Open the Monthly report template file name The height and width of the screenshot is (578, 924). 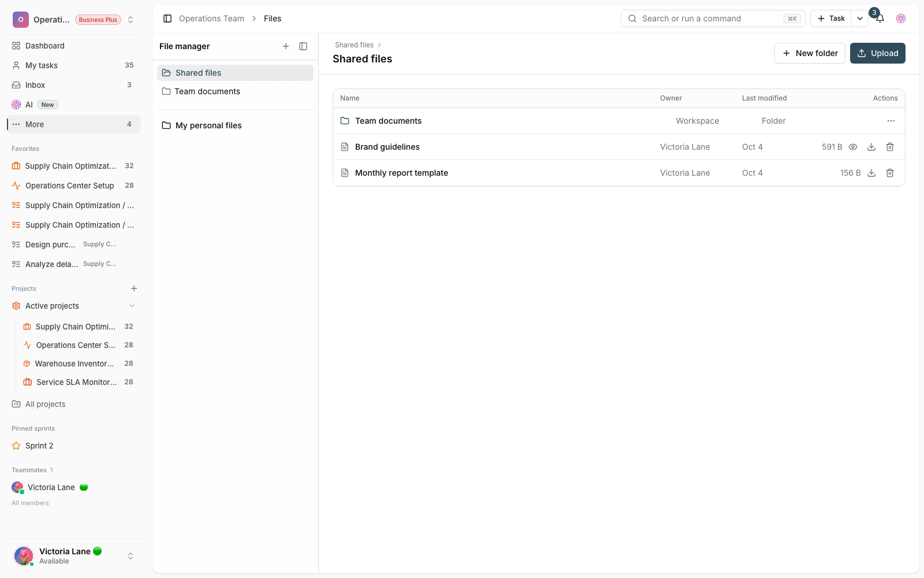(401, 173)
